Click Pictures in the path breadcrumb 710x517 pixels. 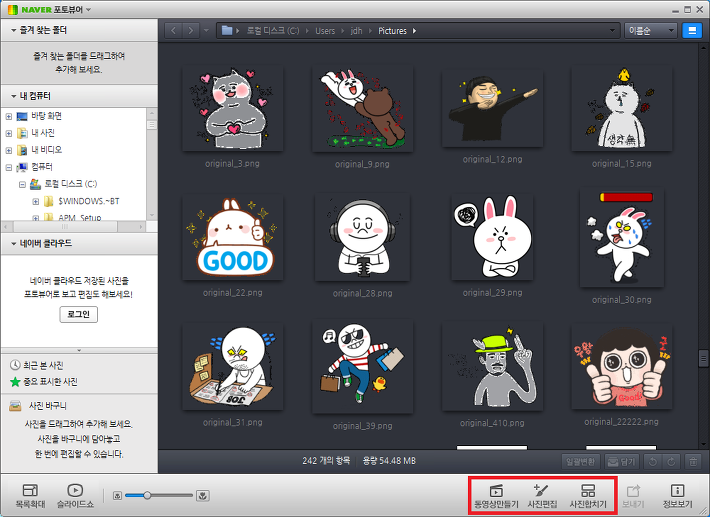pos(393,31)
